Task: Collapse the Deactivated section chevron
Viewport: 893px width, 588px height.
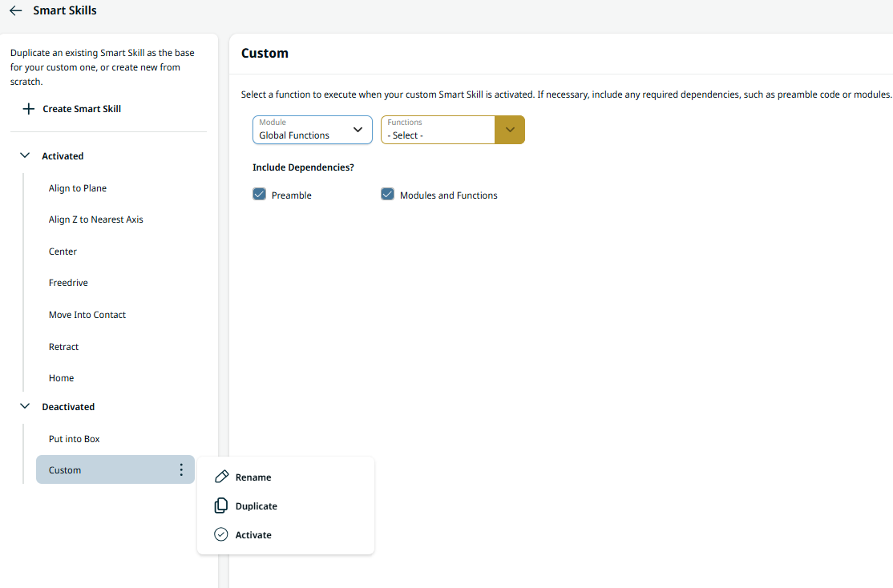Action: (25, 407)
